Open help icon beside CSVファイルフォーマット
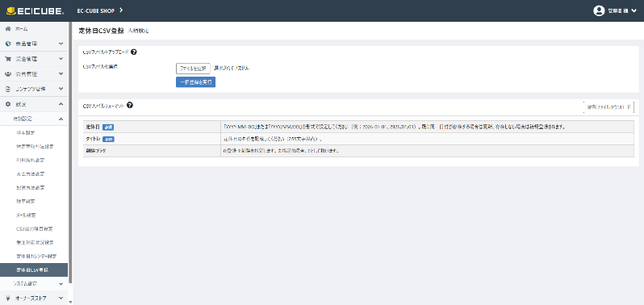This screenshot has height=305, width=644. (x=130, y=105)
